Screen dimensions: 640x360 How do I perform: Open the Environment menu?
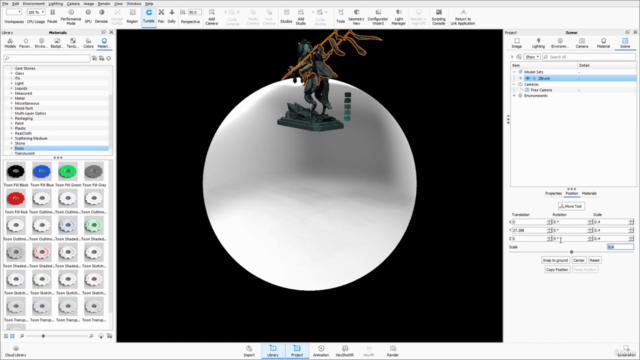[x=33, y=4]
